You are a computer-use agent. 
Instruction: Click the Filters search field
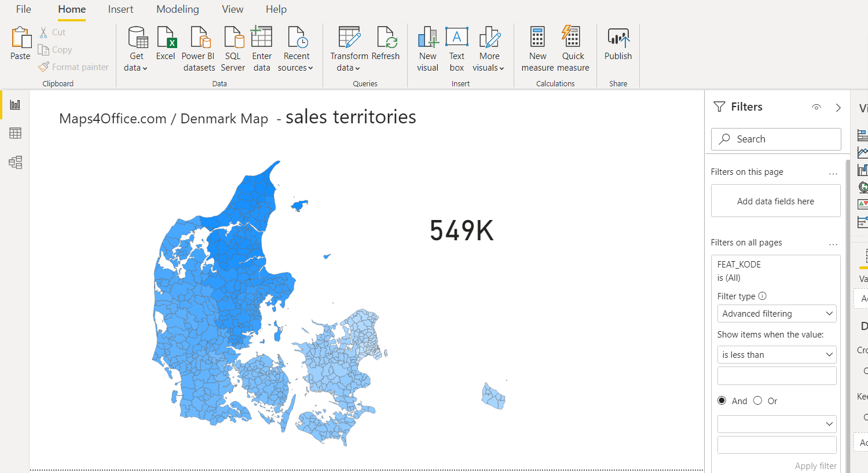point(776,139)
